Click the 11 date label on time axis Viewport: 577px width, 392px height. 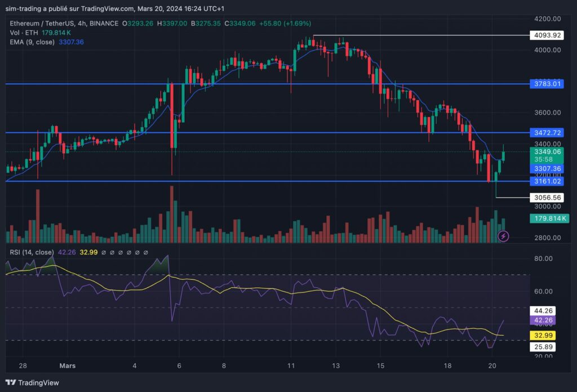pos(291,366)
